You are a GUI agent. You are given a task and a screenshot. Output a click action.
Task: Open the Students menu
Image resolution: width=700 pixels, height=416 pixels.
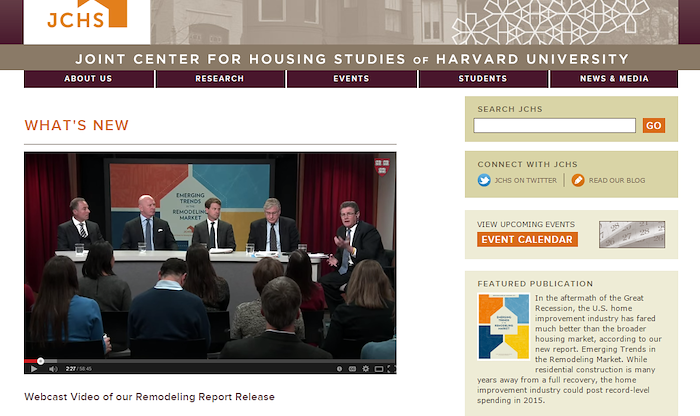483,79
